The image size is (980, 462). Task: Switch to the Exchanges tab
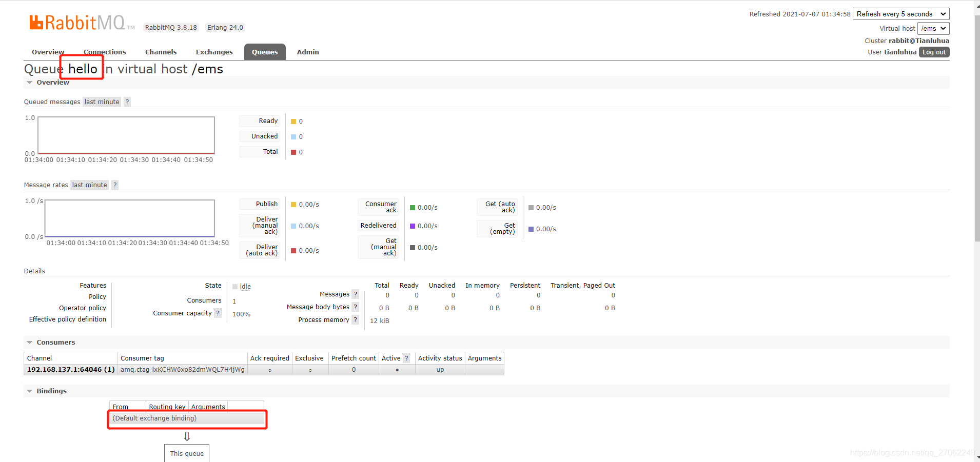(x=213, y=51)
